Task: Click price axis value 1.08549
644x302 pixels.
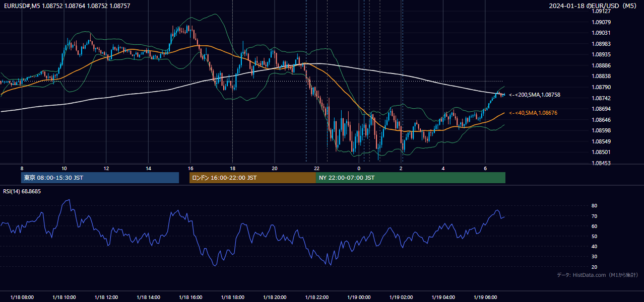Action: tap(601, 141)
